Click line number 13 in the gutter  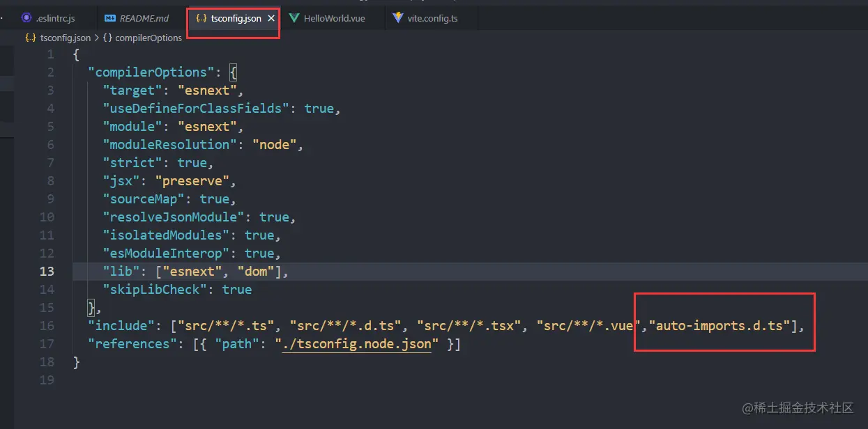click(x=47, y=271)
